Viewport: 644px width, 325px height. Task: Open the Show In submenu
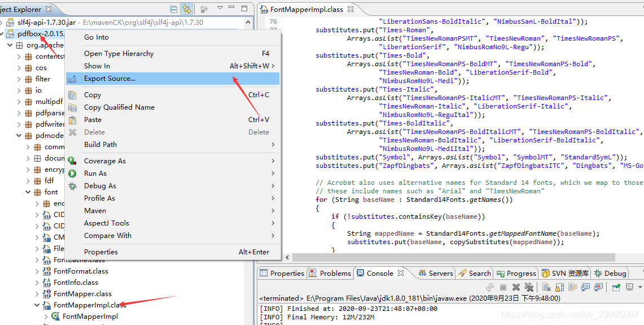[x=173, y=66]
